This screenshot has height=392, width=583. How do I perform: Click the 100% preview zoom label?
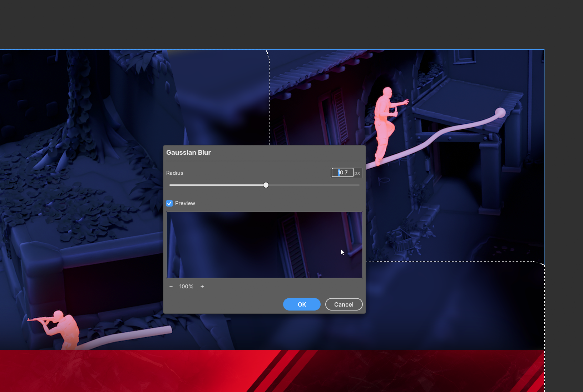click(x=186, y=287)
